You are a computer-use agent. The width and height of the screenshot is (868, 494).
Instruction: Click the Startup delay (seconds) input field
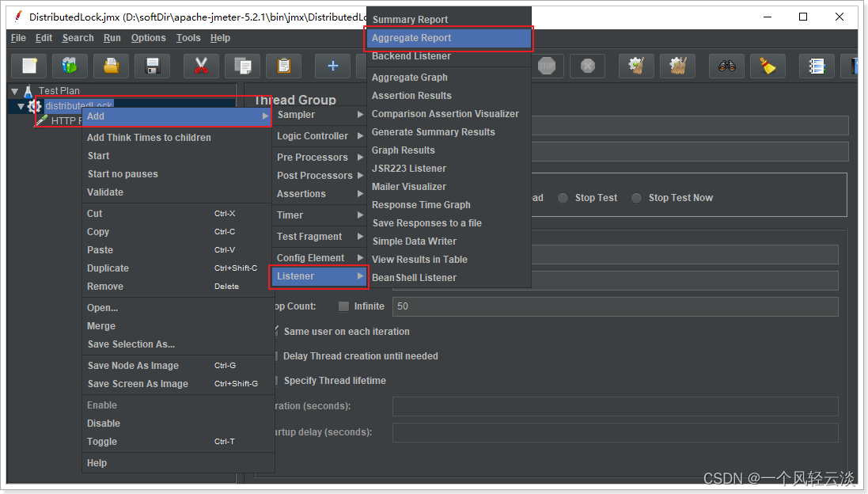tap(615, 432)
